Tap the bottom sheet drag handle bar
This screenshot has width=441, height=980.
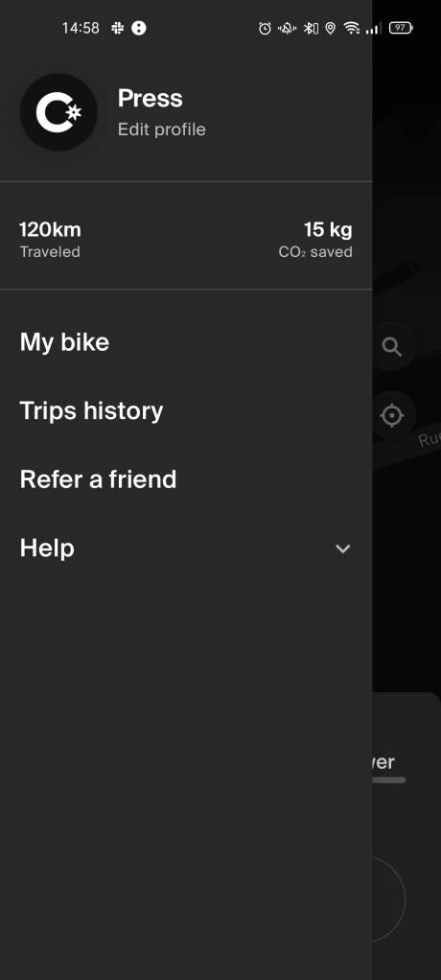click(x=388, y=780)
